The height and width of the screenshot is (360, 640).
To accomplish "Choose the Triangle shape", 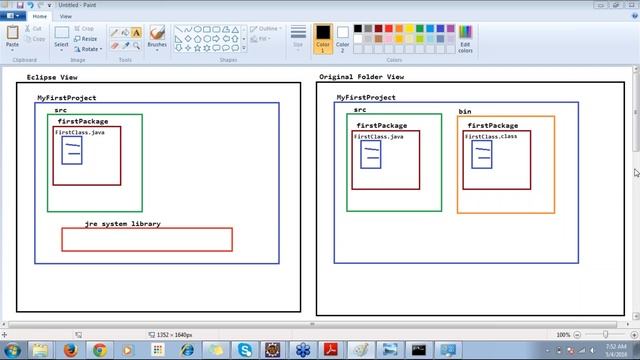I will pyautogui.click(x=235, y=30).
